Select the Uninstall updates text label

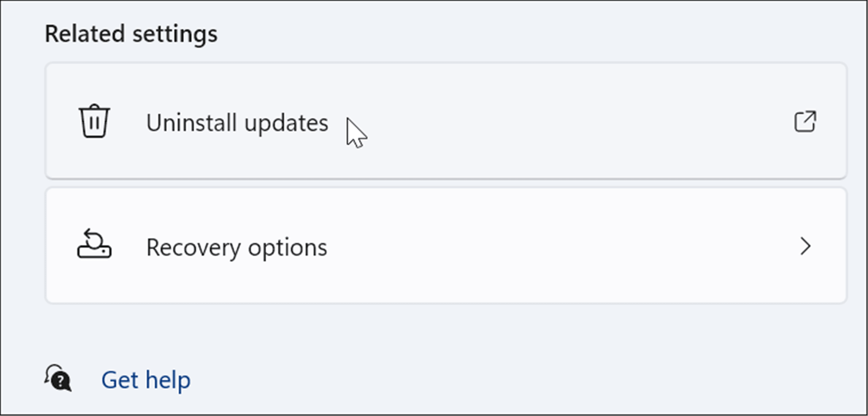click(237, 123)
